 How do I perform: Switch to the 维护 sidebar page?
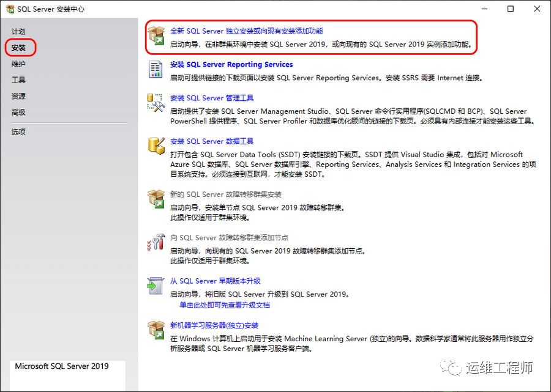18,64
